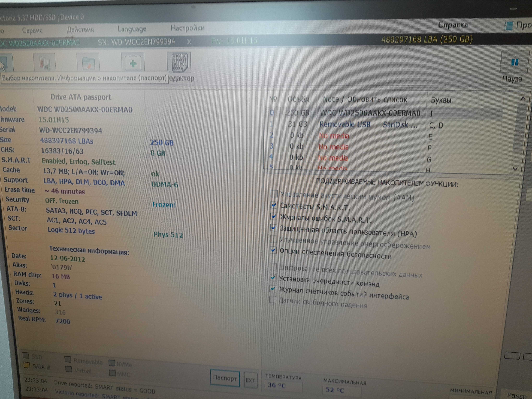Open the Справка menu
Screen dimensions: 532x399
[453, 25]
